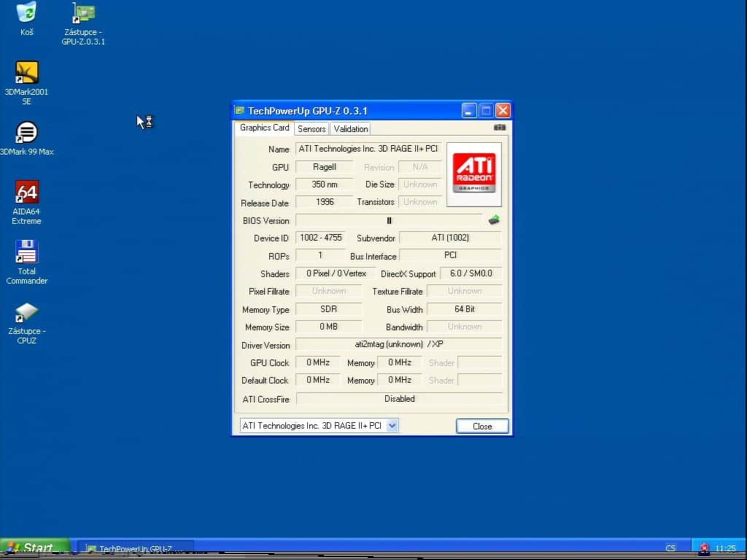Switch to the Sensors tab
Viewport: 747px width, 560px height.
point(311,129)
